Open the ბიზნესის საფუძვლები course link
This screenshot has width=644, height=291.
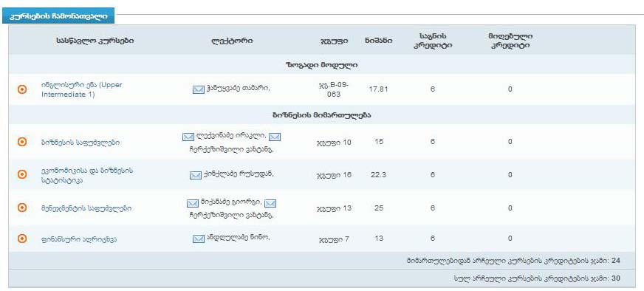pos(80,143)
